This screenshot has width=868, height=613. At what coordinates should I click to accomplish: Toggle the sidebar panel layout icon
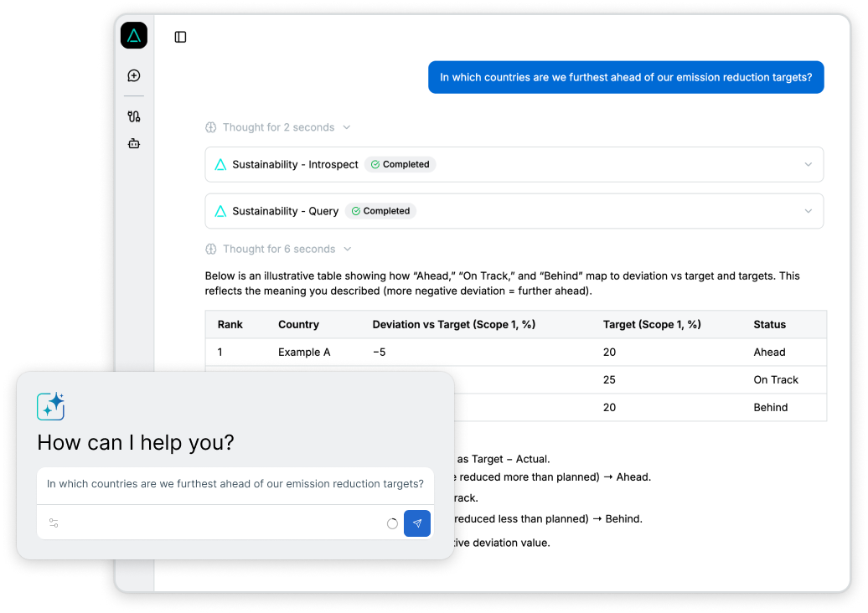pyautogui.click(x=180, y=37)
